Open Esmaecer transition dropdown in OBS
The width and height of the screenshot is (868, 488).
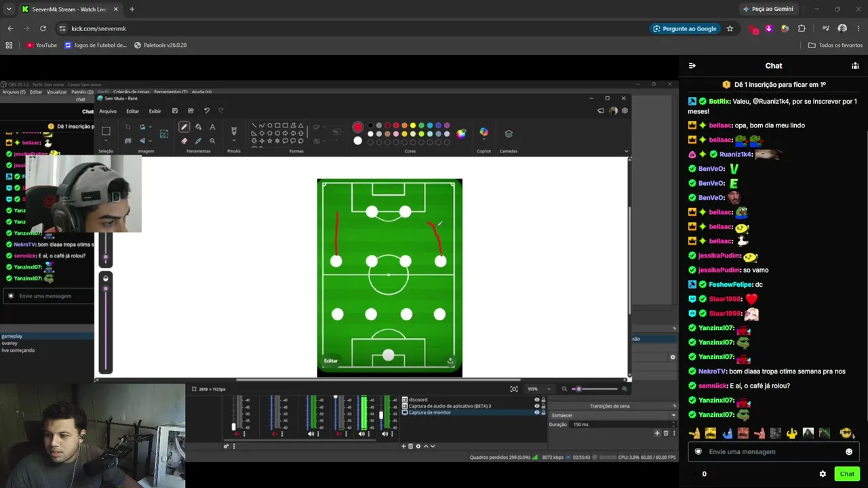pos(613,415)
